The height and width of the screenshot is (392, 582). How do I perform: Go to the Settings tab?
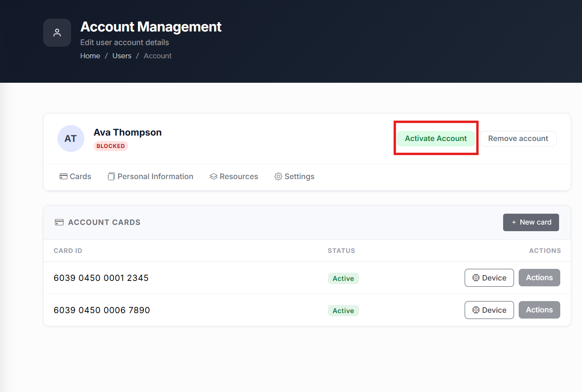coord(294,176)
